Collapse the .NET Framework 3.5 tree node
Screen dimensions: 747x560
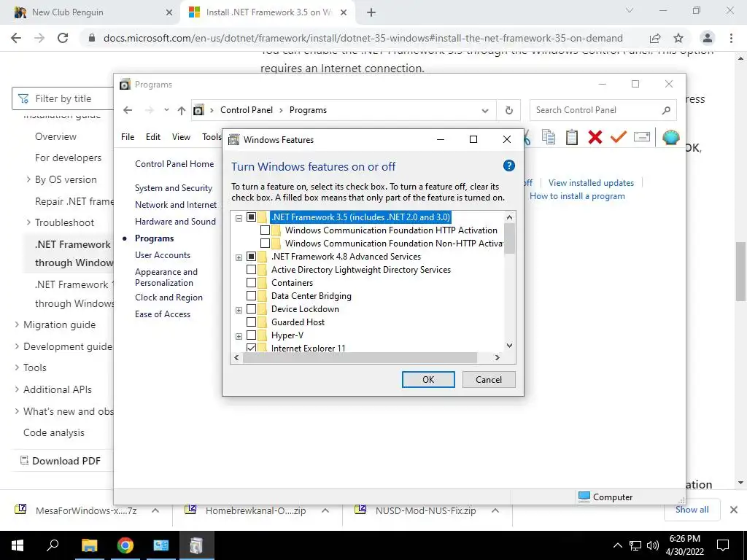tap(239, 218)
